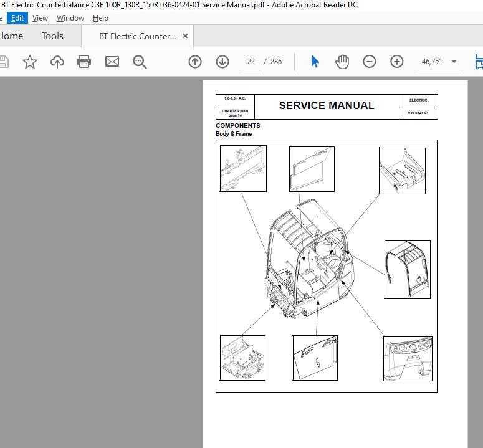Click the ELECTRIC header cell

coord(418,100)
